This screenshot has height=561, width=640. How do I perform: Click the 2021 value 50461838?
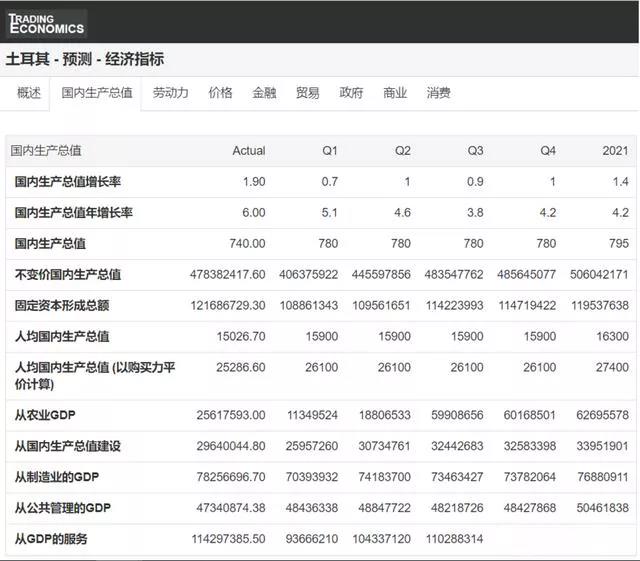(x=602, y=508)
